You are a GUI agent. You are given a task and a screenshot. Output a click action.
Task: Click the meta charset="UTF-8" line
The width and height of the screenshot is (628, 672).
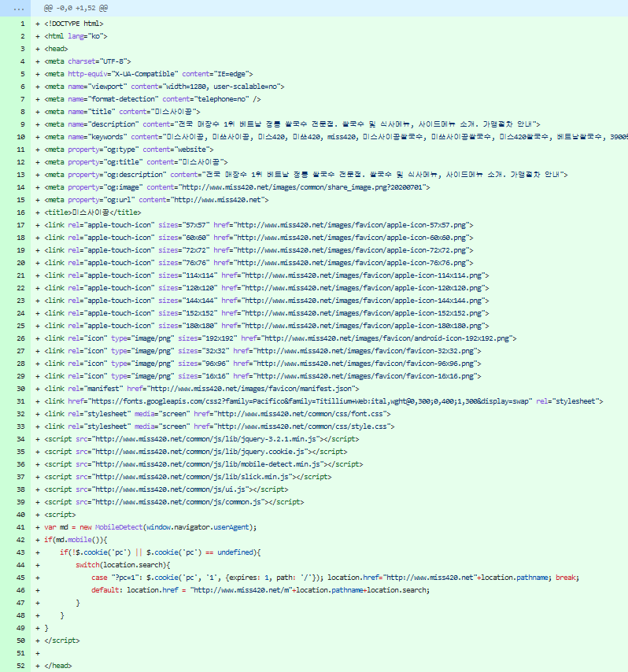point(87,61)
